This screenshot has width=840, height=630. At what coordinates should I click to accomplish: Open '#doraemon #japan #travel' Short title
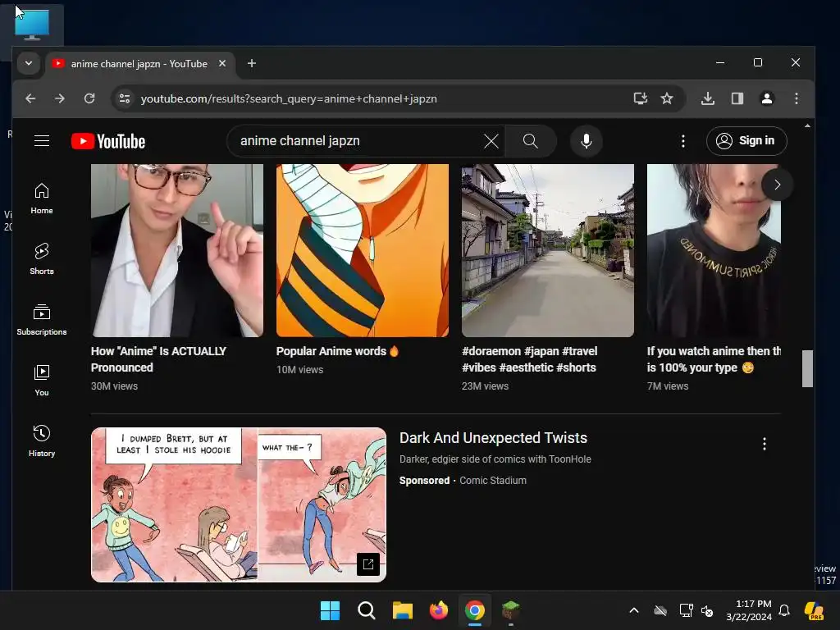(x=529, y=359)
